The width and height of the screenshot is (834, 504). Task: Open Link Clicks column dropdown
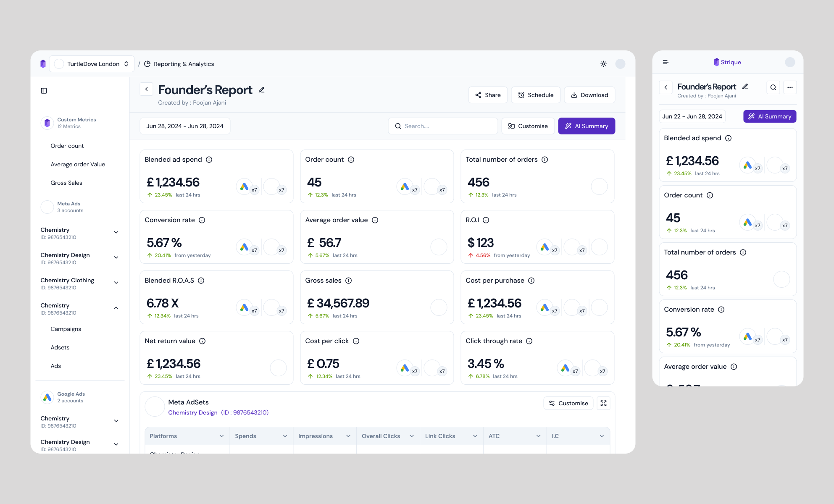click(x=475, y=436)
